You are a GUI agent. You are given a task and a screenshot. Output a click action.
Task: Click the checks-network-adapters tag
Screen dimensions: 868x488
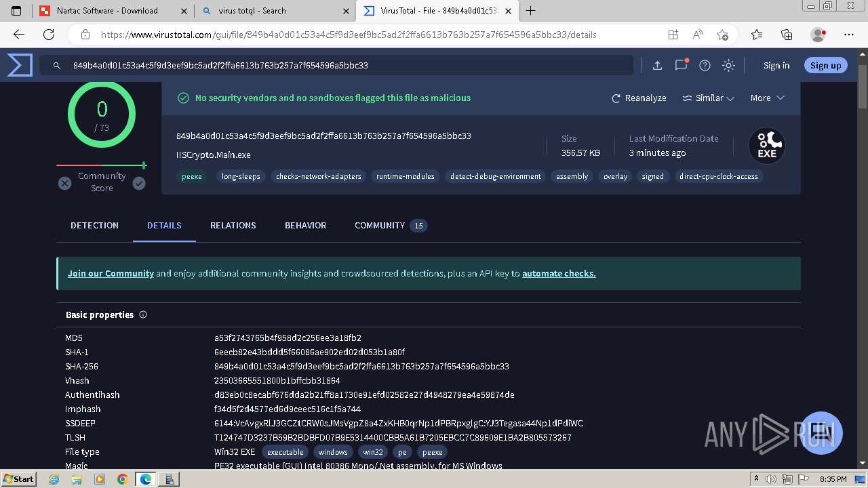[x=319, y=176]
